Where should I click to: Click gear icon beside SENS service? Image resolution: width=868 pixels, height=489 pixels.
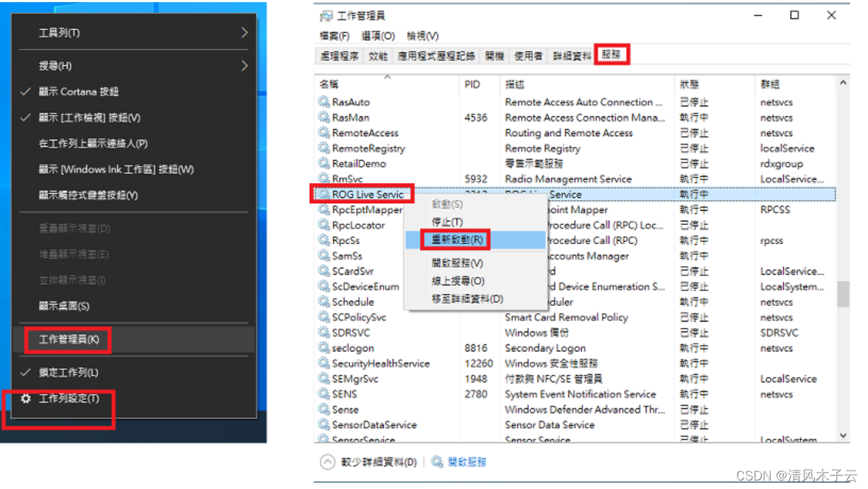pos(324,394)
